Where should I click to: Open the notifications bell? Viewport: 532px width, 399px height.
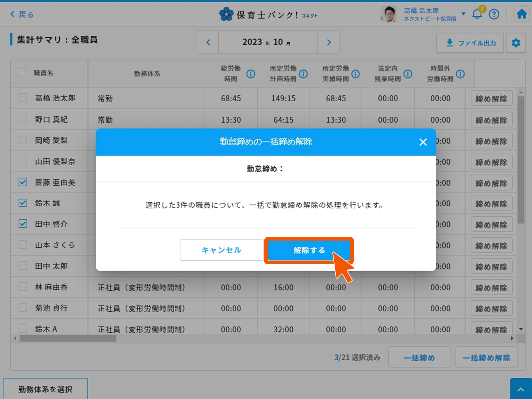[x=477, y=14]
